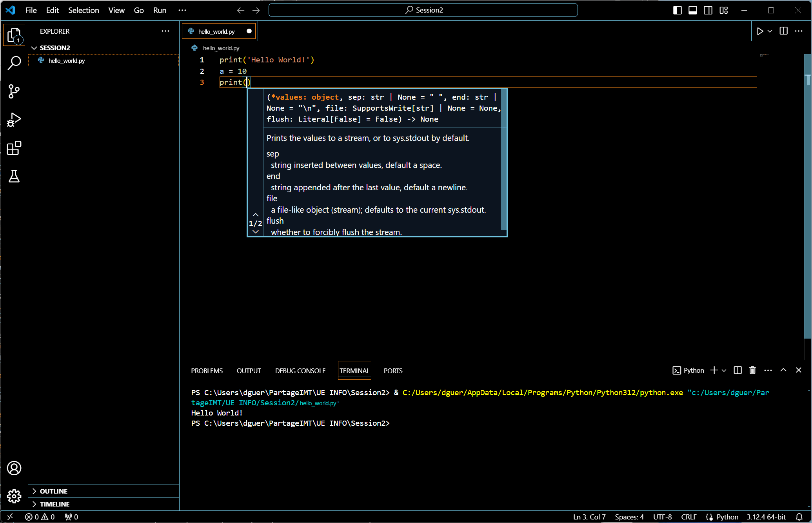
Task: Click the Session2 command center search box
Action: coord(423,10)
